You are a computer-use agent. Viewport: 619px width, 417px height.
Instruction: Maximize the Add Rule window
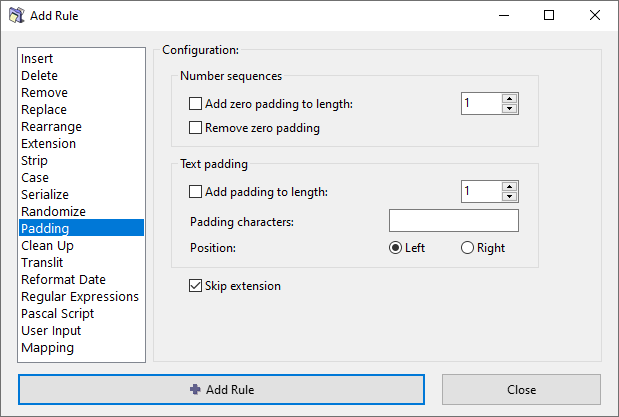pyautogui.click(x=549, y=15)
